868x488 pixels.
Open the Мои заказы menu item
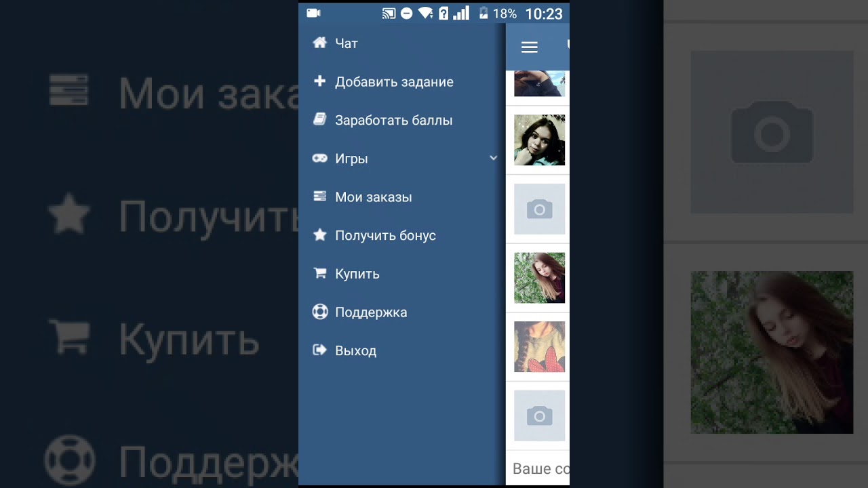coord(402,197)
